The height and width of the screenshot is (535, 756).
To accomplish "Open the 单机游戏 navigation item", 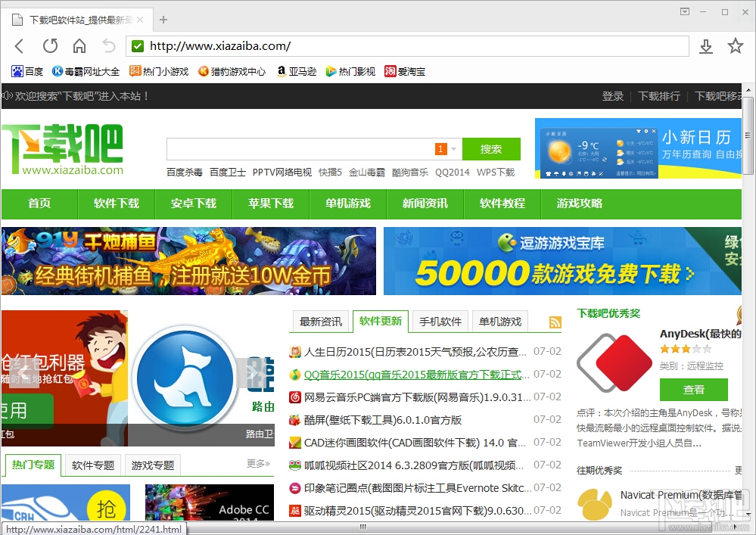I will pyautogui.click(x=348, y=204).
